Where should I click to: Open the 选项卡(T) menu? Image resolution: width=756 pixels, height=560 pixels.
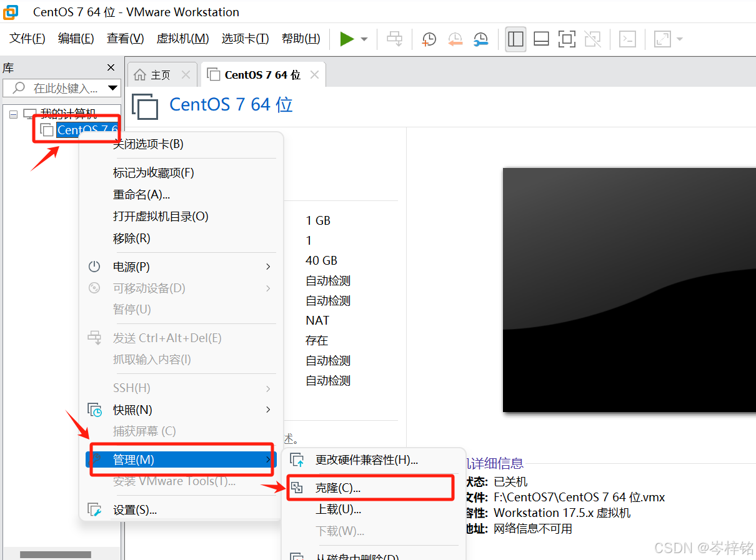coord(245,39)
